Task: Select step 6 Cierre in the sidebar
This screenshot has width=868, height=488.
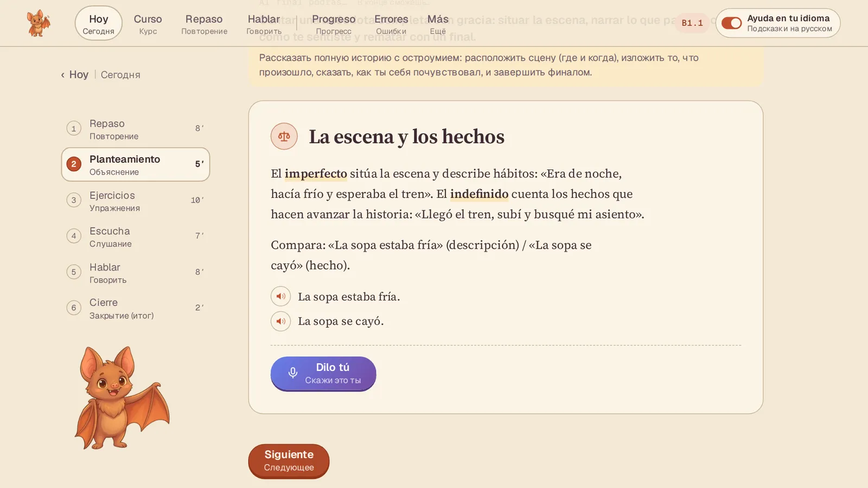Action: tap(136, 308)
